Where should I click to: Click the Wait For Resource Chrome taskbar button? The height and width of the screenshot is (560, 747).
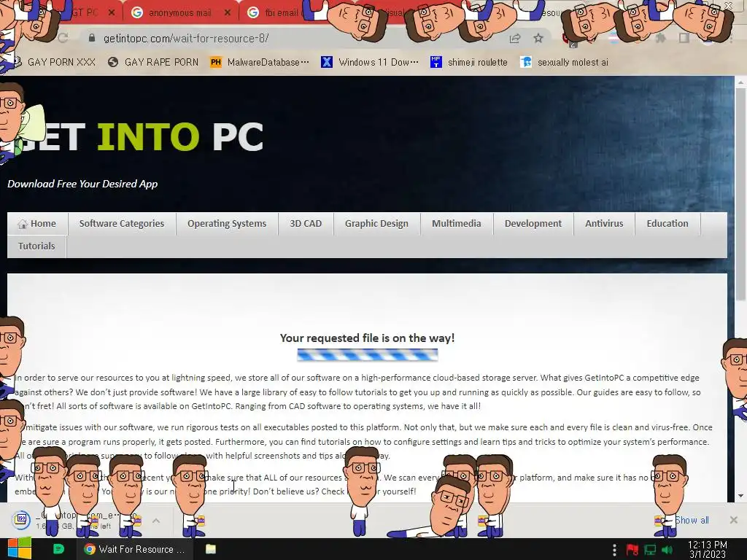[135, 549]
